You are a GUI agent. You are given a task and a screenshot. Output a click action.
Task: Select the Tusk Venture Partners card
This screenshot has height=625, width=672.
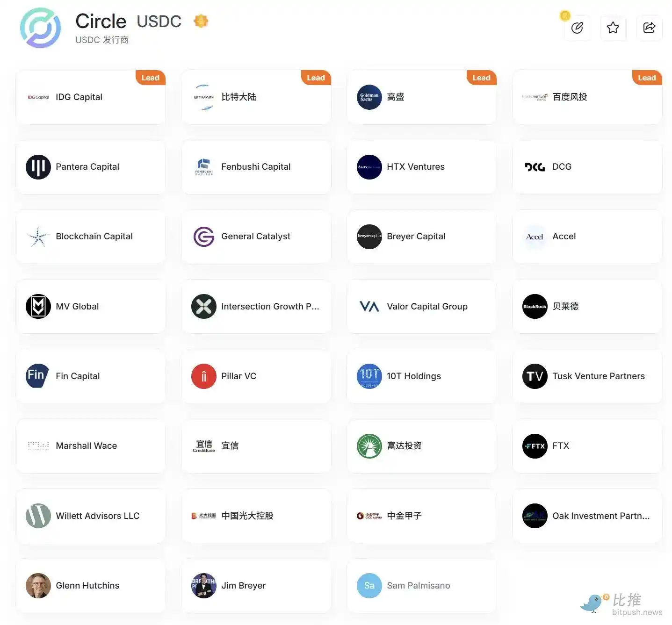point(587,376)
